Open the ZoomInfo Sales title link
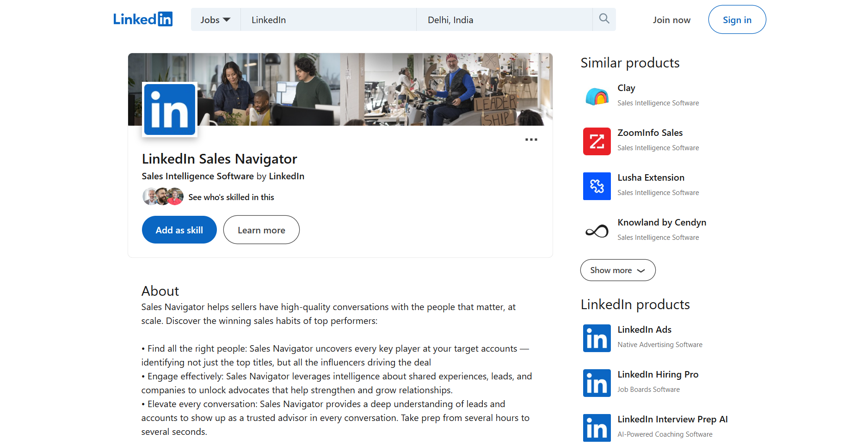This screenshot has height=445, width=868. (650, 133)
